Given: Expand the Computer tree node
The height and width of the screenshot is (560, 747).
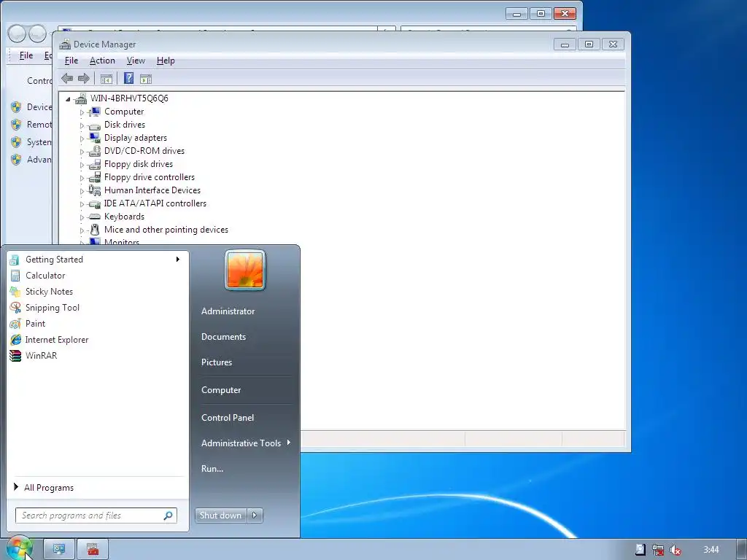Looking at the screenshot, I should [x=82, y=112].
